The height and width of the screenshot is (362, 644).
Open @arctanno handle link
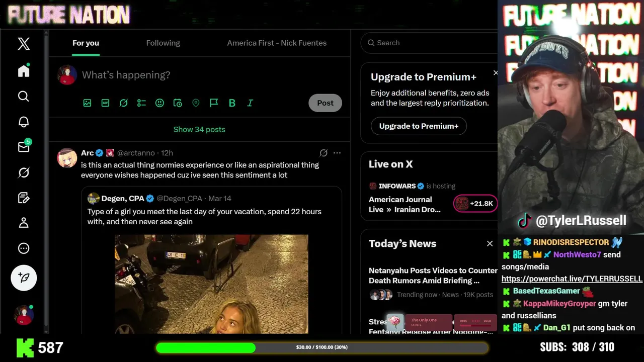click(x=136, y=153)
